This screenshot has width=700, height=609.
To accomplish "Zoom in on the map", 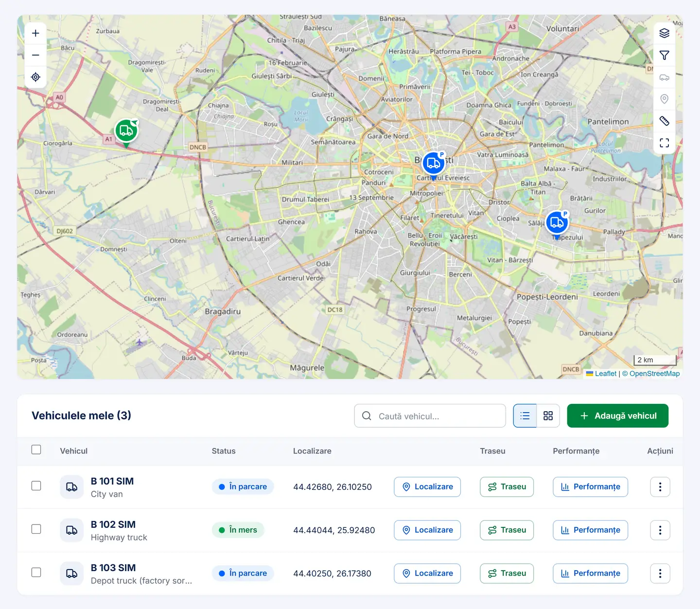I will [35, 34].
